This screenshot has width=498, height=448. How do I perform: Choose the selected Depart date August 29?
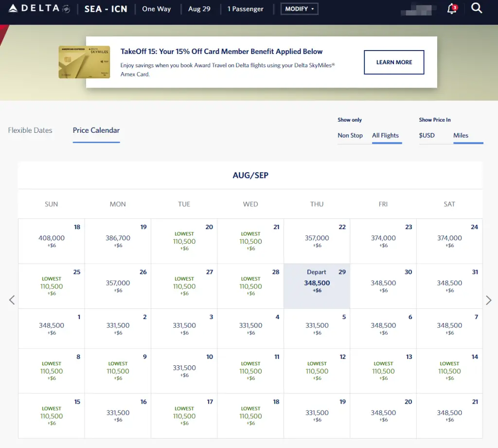click(x=317, y=286)
